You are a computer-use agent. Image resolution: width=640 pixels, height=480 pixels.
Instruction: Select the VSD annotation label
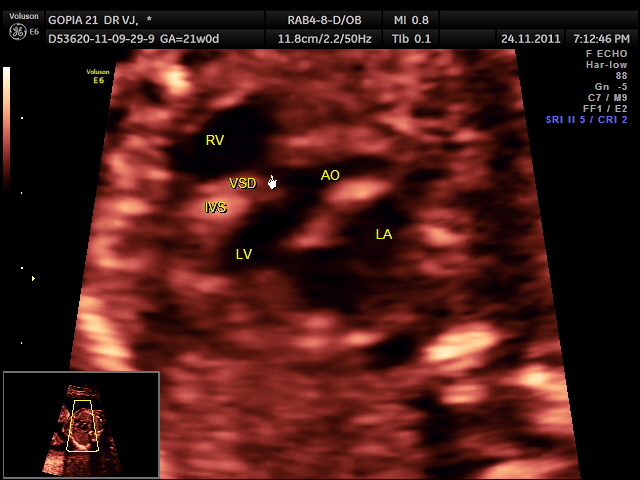tap(242, 183)
